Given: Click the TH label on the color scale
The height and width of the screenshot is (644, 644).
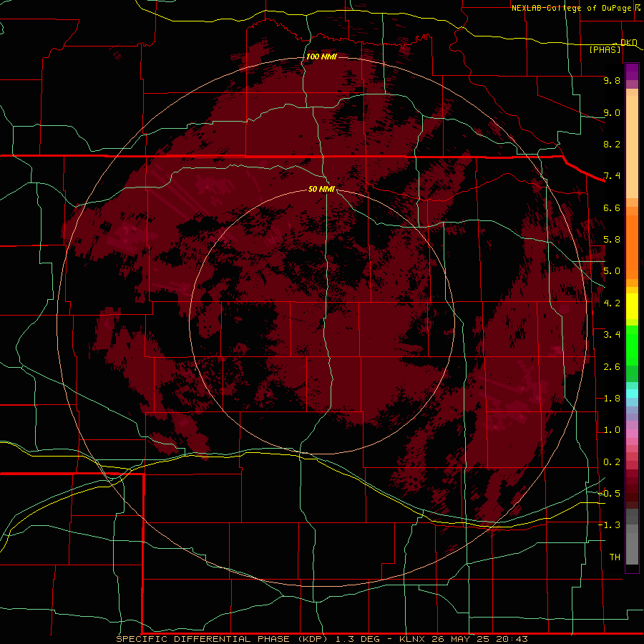Looking at the screenshot, I should 615,557.
